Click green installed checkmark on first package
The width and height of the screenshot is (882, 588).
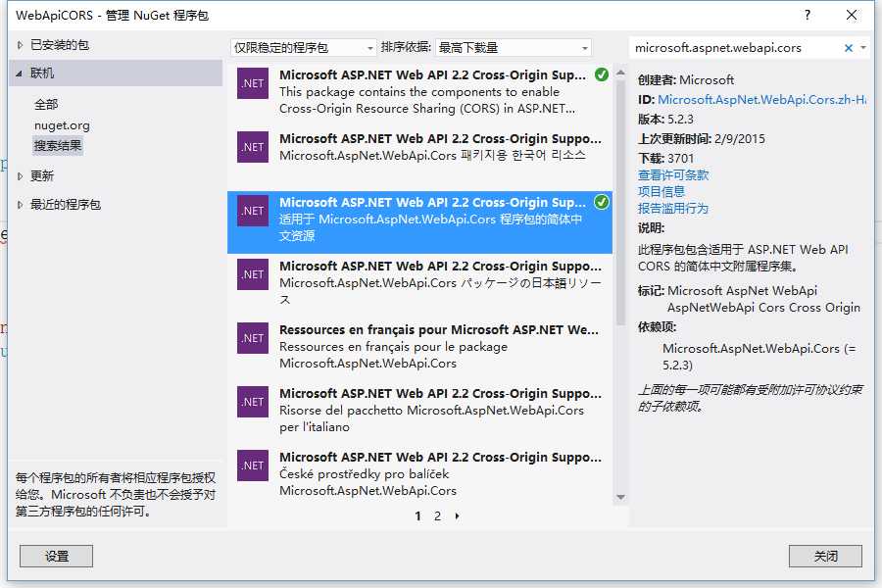coord(602,74)
